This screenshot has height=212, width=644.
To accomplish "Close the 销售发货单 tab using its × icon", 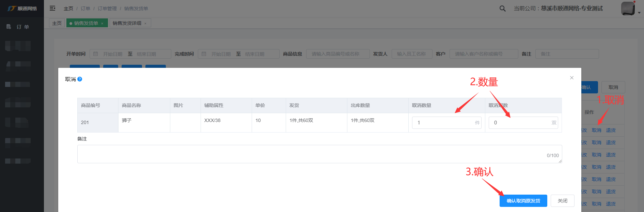I will pos(102,24).
